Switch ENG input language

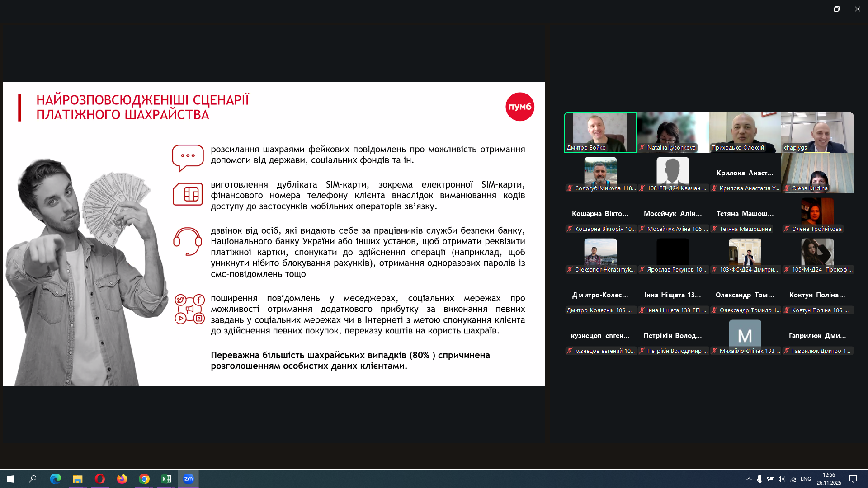806,479
